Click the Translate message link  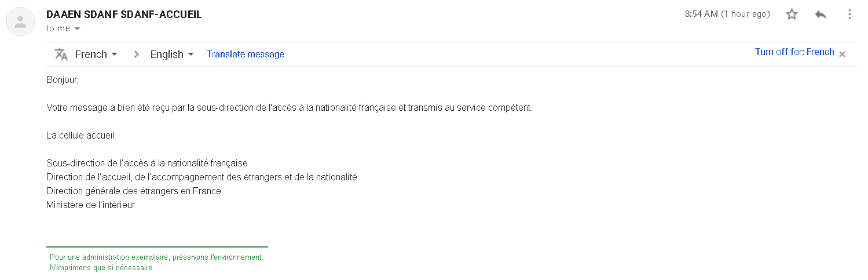246,54
